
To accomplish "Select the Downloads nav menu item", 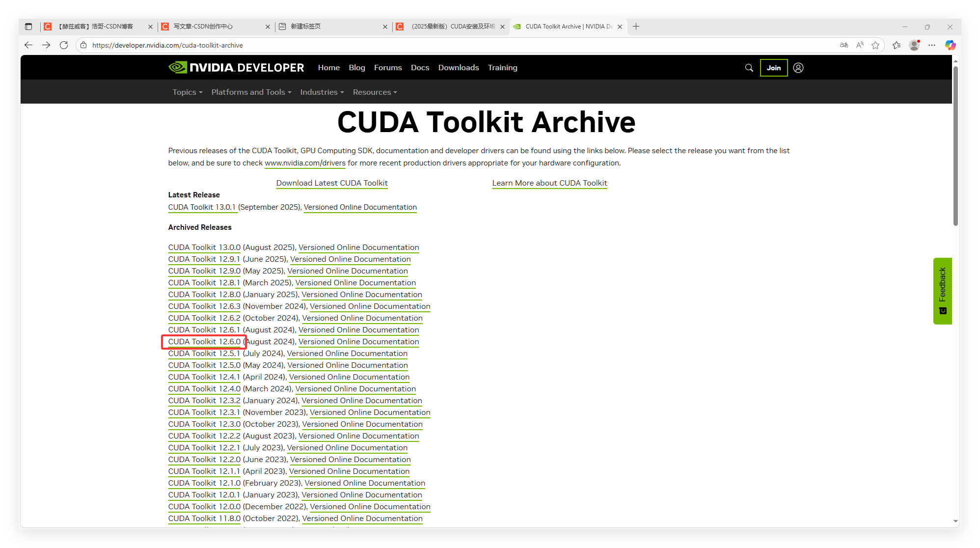I will 458,68.
